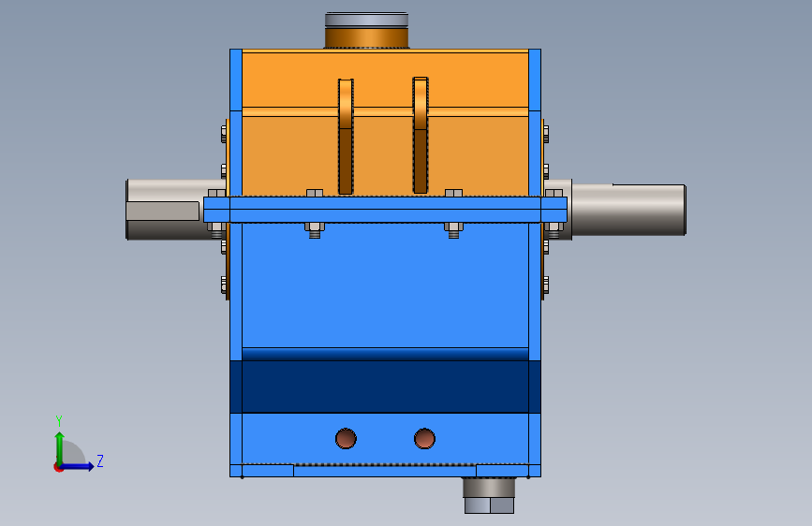
Task: Select the gray breather cap on top
Action: 366,21
